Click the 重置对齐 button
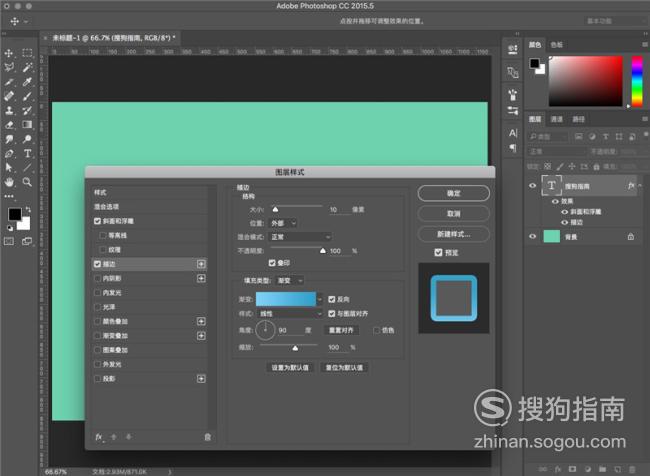Viewport: 650px width, 476px height. (341, 330)
